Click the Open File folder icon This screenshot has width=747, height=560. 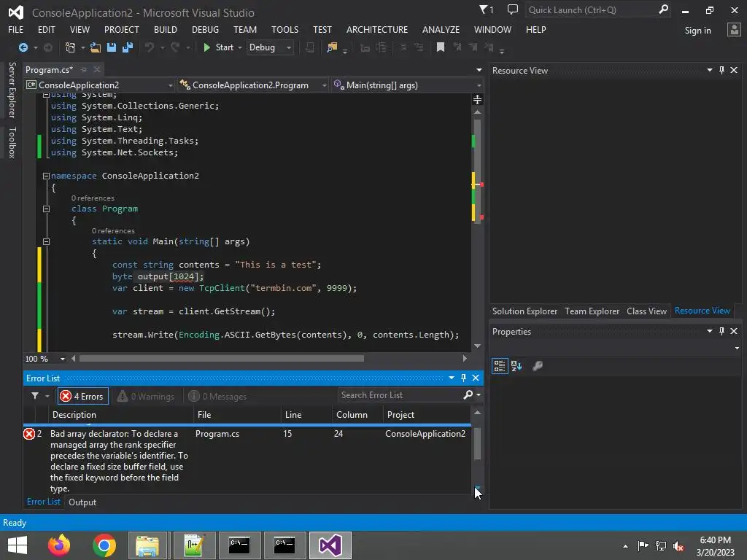(96, 47)
